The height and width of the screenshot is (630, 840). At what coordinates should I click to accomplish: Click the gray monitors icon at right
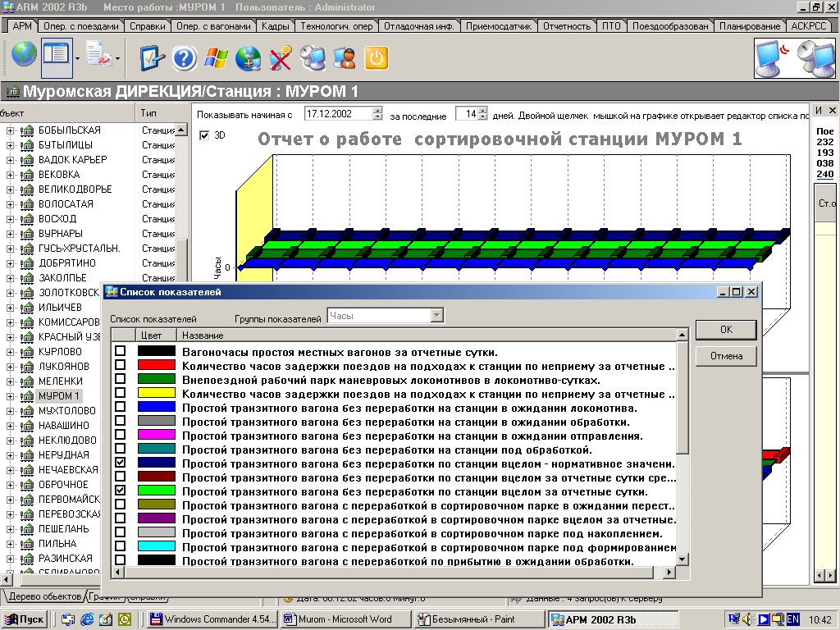(x=815, y=58)
